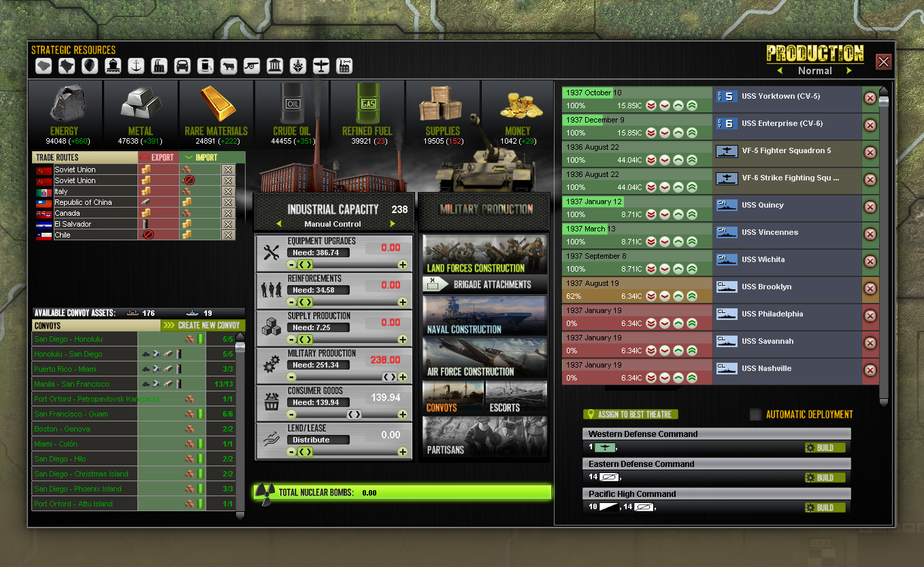Select the bank building strategic resource icon
Screen dimensions: 924x567
point(275,66)
